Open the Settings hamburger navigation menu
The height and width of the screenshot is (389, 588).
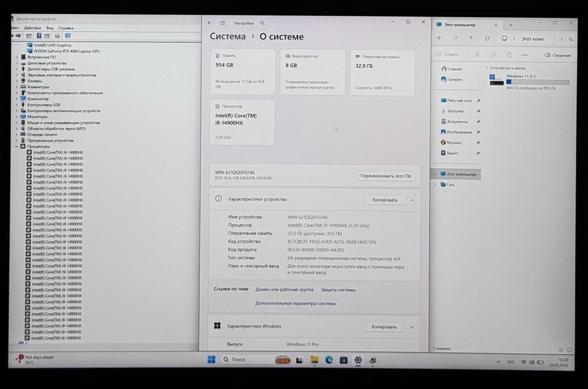pyautogui.click(x=223, y=24)
